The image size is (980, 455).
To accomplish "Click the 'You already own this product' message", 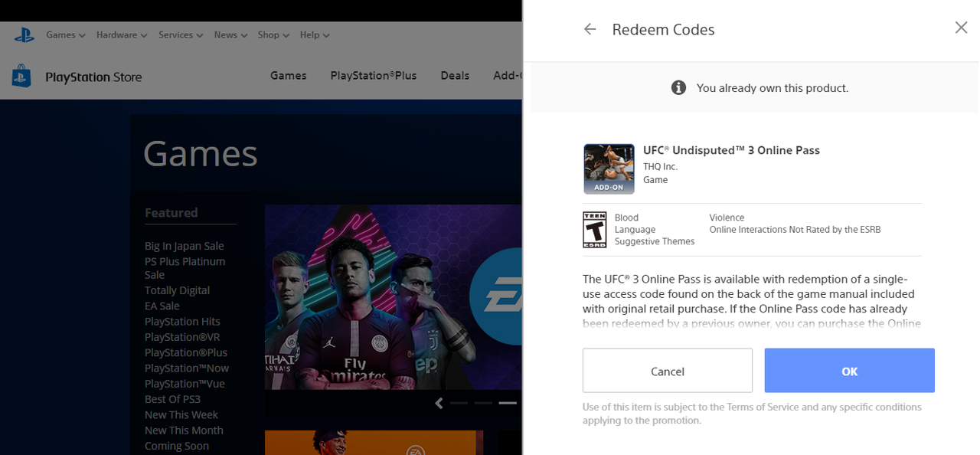I will (x=773, y=88).
